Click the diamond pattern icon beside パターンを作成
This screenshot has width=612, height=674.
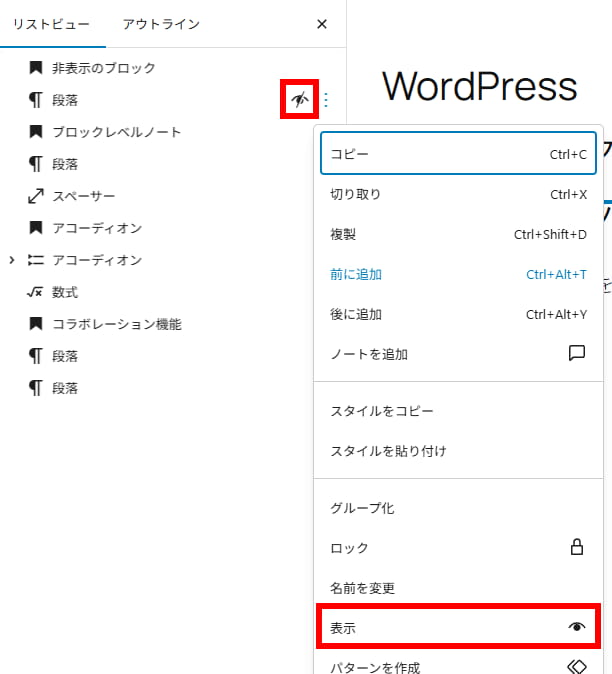click(576, 667)
